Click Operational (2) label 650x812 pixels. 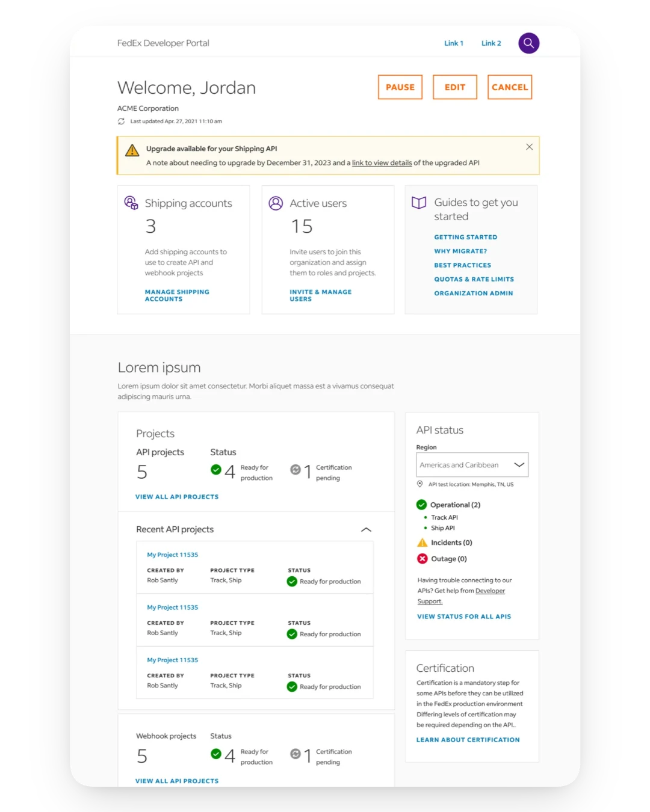tap(455, 505)
